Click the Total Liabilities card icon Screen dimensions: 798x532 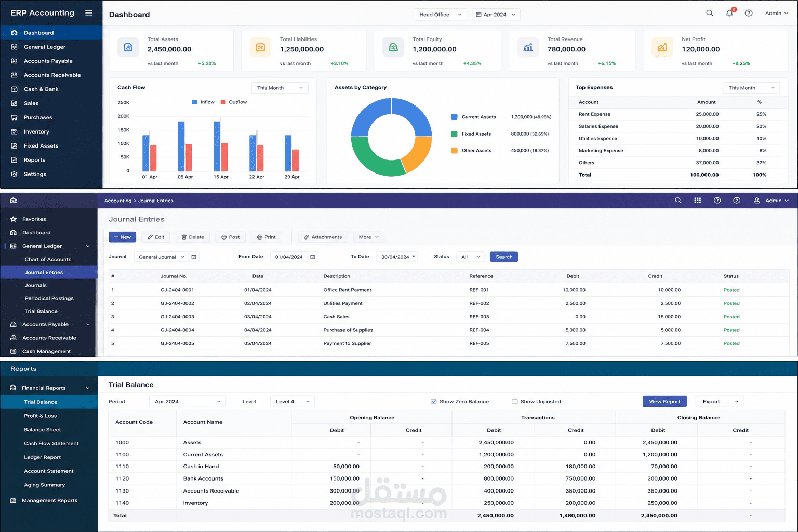point(261,48)
